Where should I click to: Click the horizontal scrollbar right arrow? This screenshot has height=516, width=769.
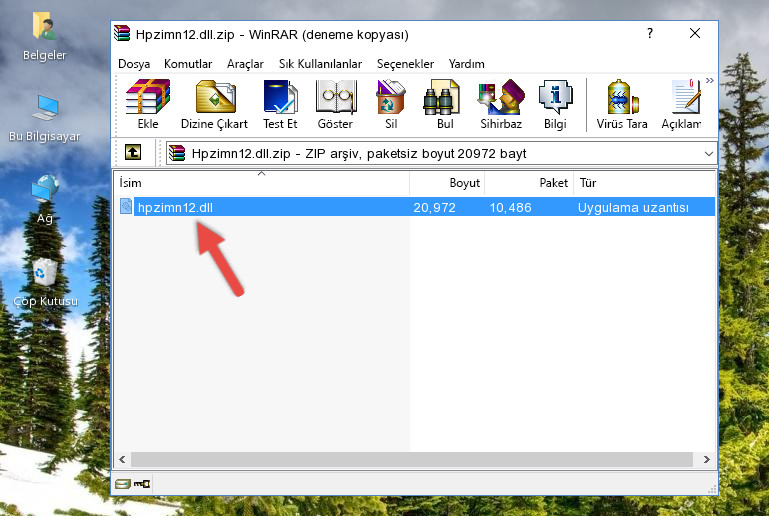click(706, 460)
